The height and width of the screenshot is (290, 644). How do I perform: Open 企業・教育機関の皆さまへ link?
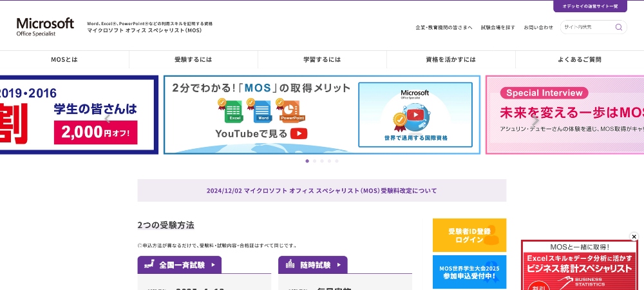pos(444,28)
